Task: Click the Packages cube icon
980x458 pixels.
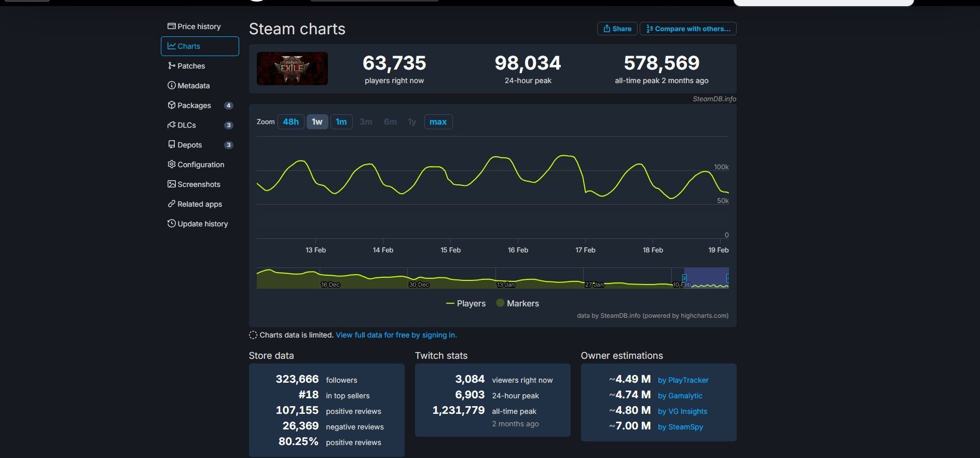Action: [171, 105]
